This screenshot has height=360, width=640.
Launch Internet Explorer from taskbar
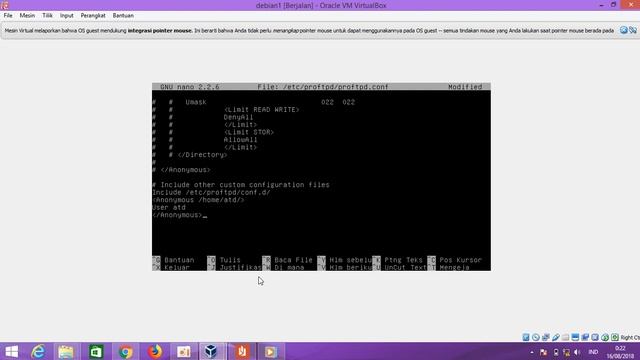[38, 351]
